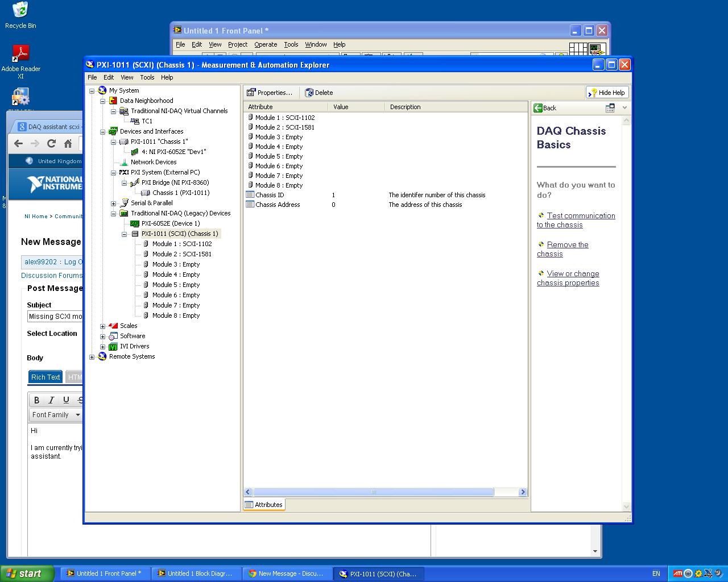Image resolution: width=728 pixels, height=582 pixels.
Task: Open Operate menu in Front Panel window
Action: (266, 44)
